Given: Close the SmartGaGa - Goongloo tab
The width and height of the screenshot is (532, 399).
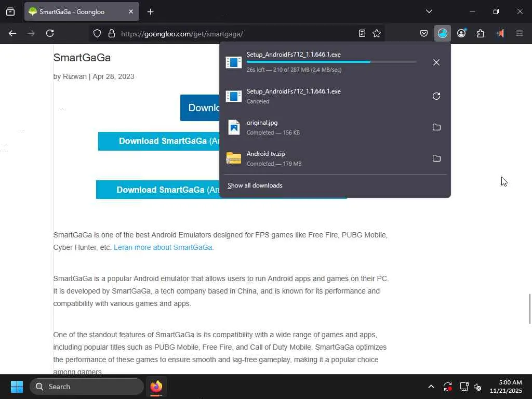Looking at the screenshot, I should coord(131,11).
